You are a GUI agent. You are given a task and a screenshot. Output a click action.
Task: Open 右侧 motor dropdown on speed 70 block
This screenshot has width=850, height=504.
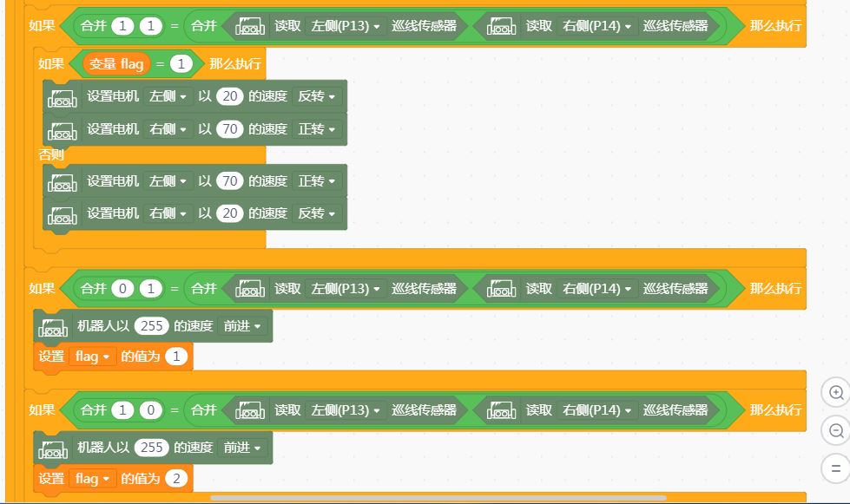pyautogui.click(x=168, y=129)
